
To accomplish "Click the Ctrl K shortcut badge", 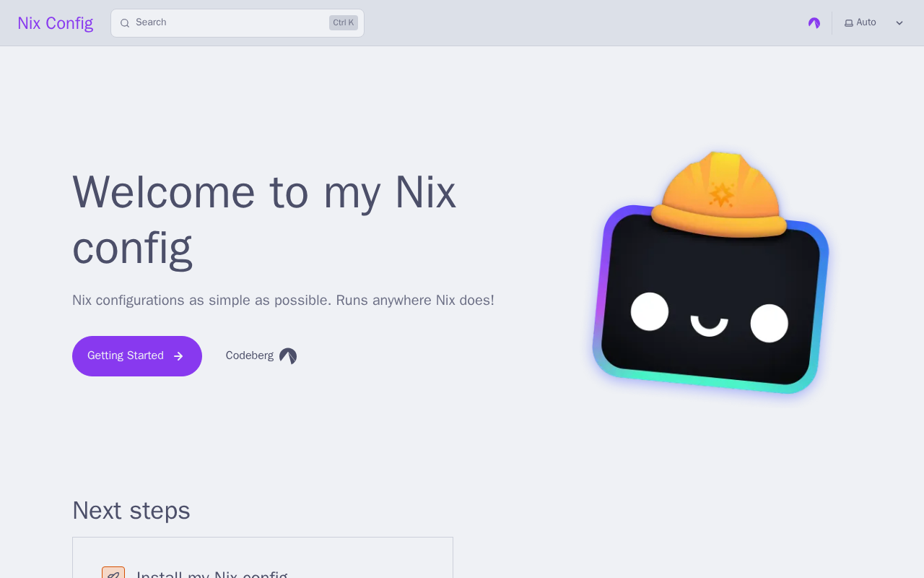I will 344,23.
